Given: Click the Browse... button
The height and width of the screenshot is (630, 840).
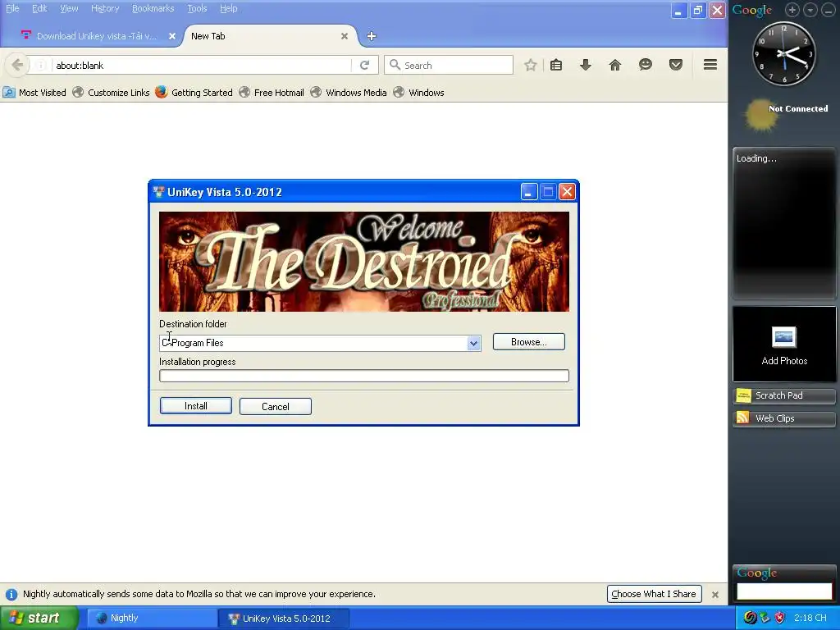Looking at the screenshot, I should (529, 342).
